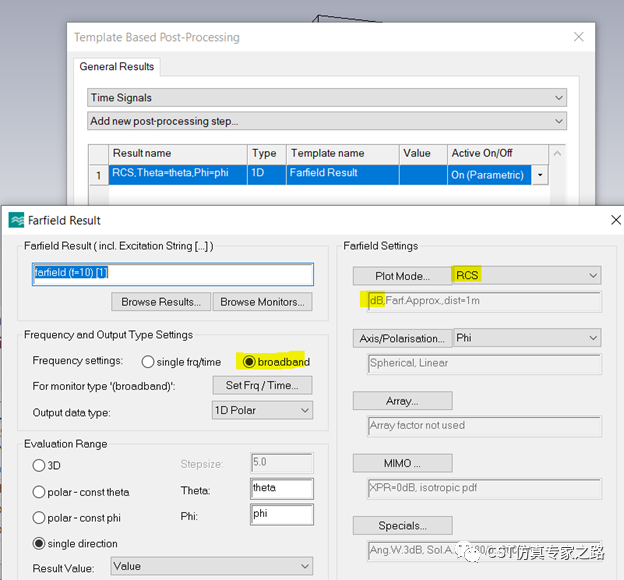
Task: Click the XPR=0dB, isotropic pdf field
Action: (x=484, y=489)
